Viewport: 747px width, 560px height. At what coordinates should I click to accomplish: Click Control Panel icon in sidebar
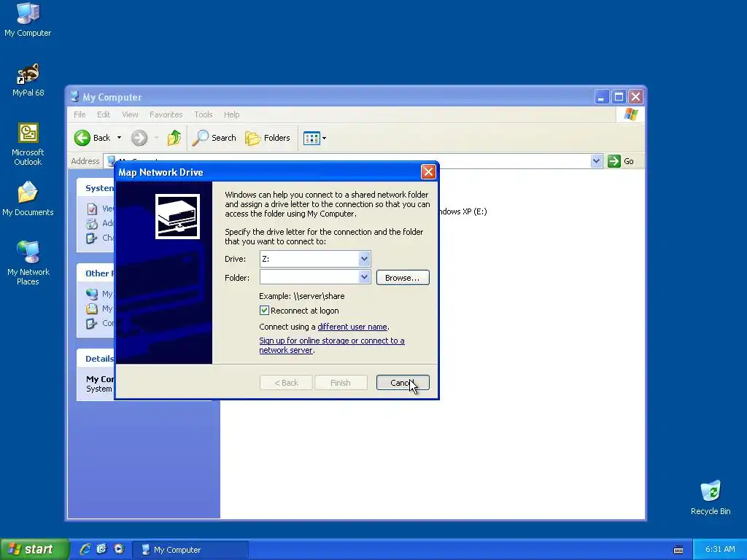(91, 323)
